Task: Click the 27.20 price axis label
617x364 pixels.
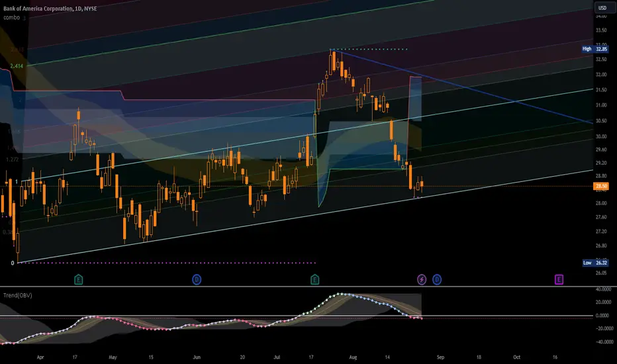Action: point(601,232)
